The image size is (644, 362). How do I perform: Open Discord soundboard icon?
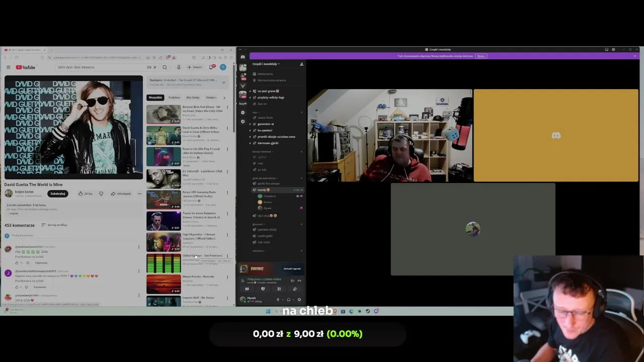pos(295,289)
